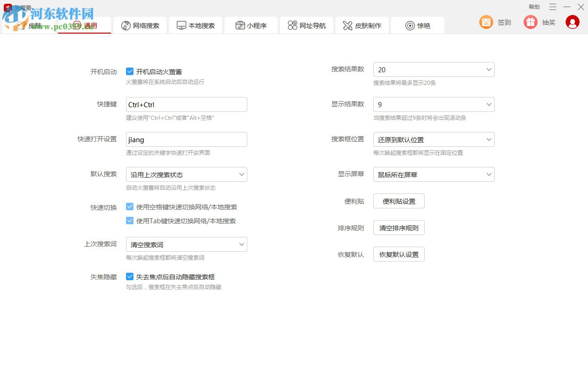Click inside the 快捷键 hotkey input field
Image resolution: width=588 pixels, height=373 pixels.
[186, 104]
